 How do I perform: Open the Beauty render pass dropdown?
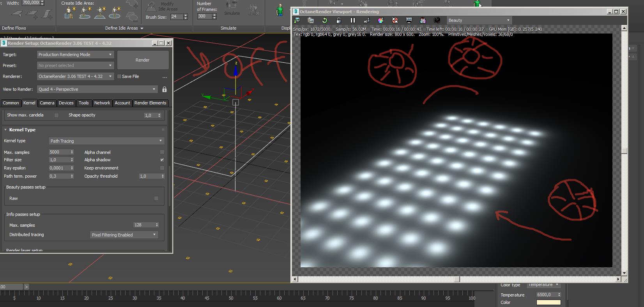pyautogui.click(x=479, y=20)
